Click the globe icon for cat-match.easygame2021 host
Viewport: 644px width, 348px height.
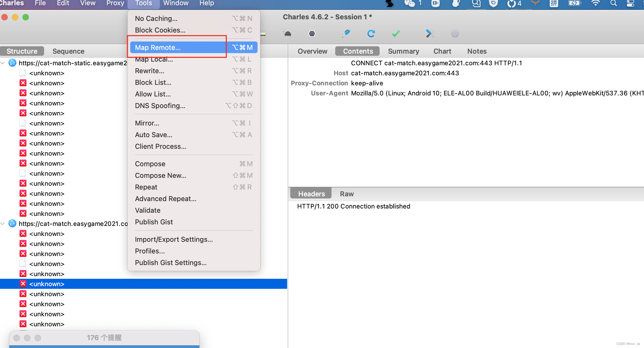click(x=12, y=224)
